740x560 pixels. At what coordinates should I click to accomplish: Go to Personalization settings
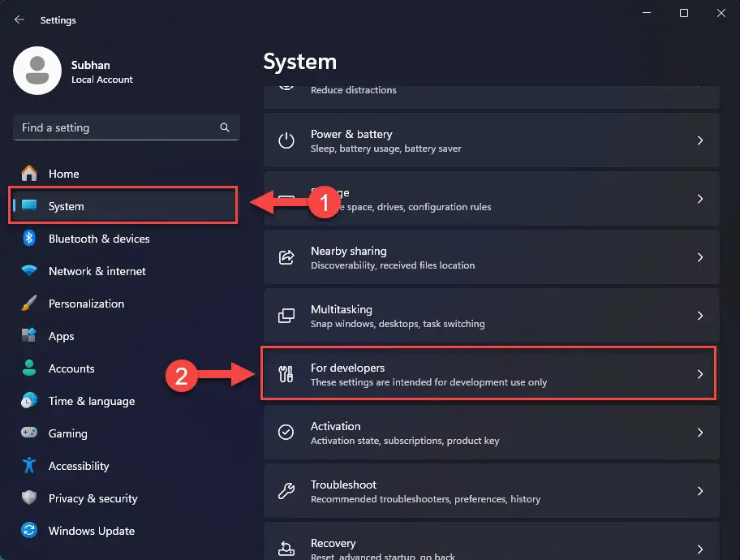126,304
